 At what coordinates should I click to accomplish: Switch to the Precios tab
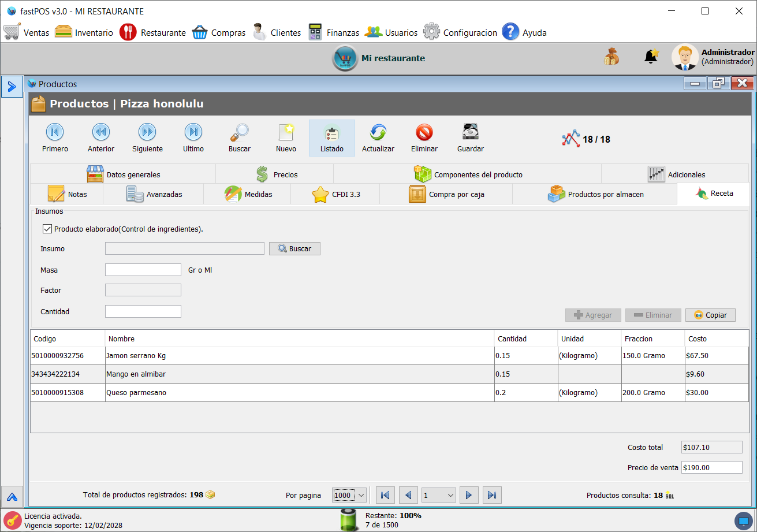click(x=275, y=174)
